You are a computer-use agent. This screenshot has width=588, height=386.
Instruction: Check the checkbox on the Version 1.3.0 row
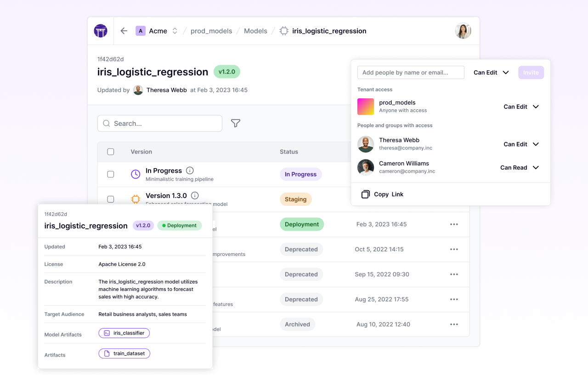(x=110, y=199)
